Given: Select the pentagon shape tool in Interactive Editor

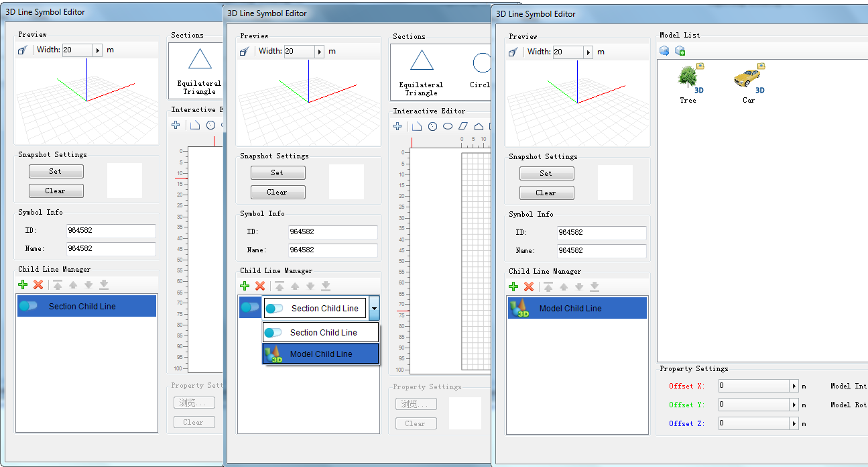Looking at the screenshot, I should click(479, 126).
